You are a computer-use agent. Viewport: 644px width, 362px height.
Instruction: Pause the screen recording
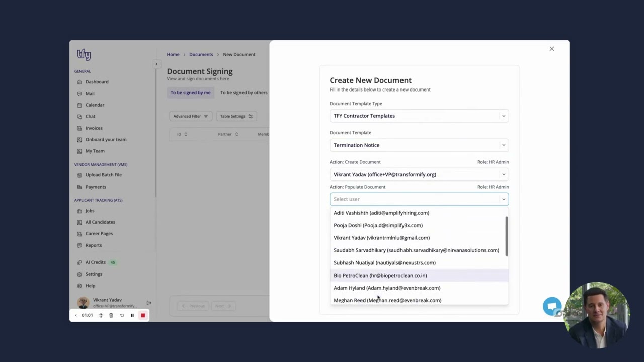click(x=132, y=315)
